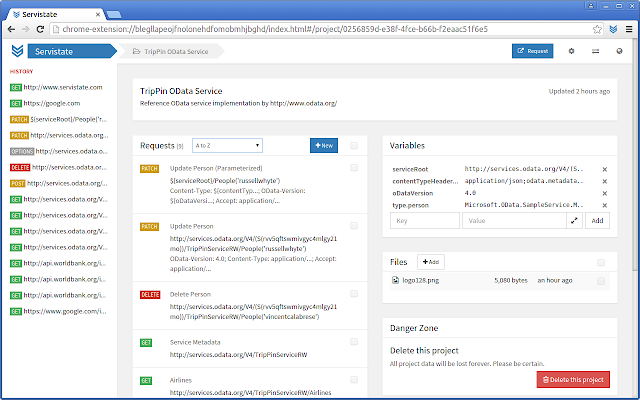Click the Servistate extension icon in browser toolbar
The width and height of the screenshot is (640, 400).
coord(613,29)
